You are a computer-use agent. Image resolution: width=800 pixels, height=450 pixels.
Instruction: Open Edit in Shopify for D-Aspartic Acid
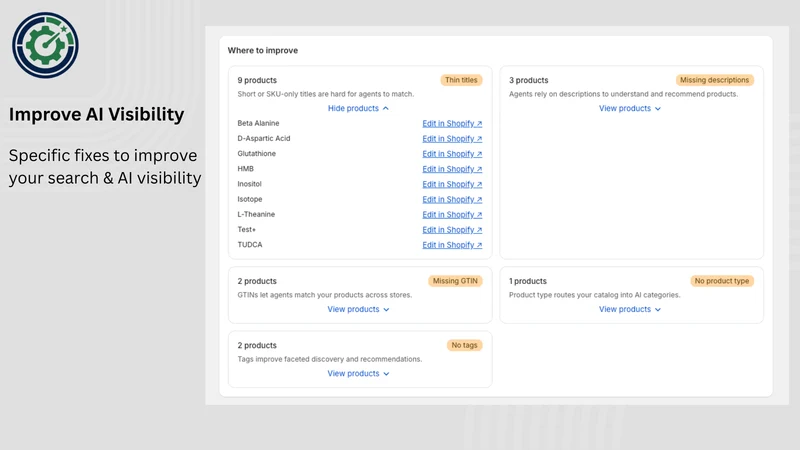452,139
